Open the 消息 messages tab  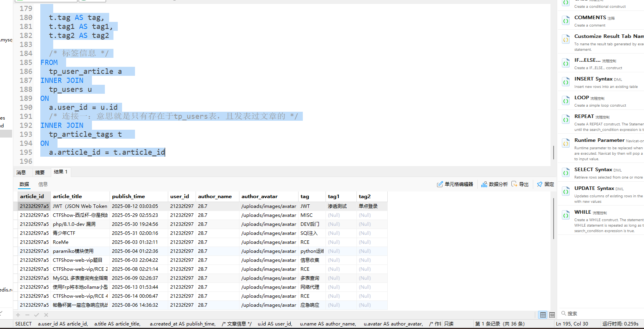point(21,172)
